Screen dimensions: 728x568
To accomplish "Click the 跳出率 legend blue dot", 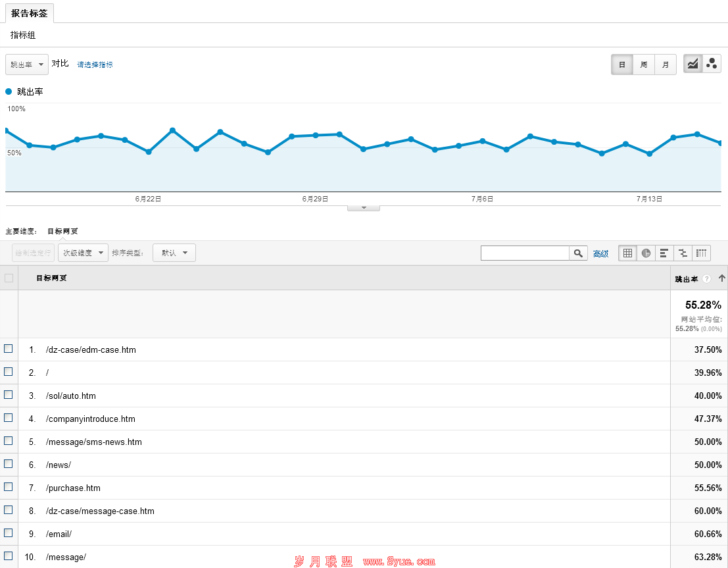I will 9,91.
